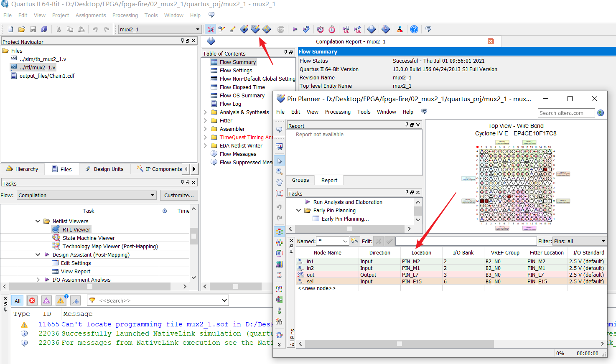Toggle the error messages filter button
This screenshot has height=364, width=616.
[x=32, y=300]
